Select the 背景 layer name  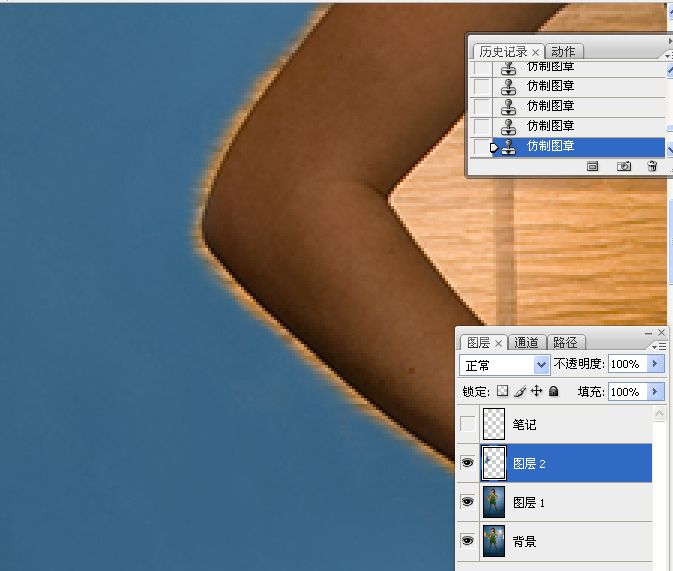524,541
